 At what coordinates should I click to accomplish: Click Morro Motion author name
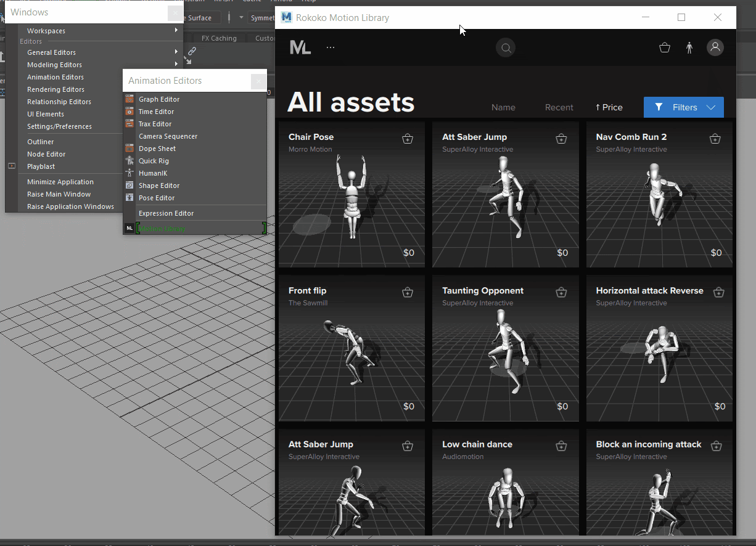(x=310, y=149)
